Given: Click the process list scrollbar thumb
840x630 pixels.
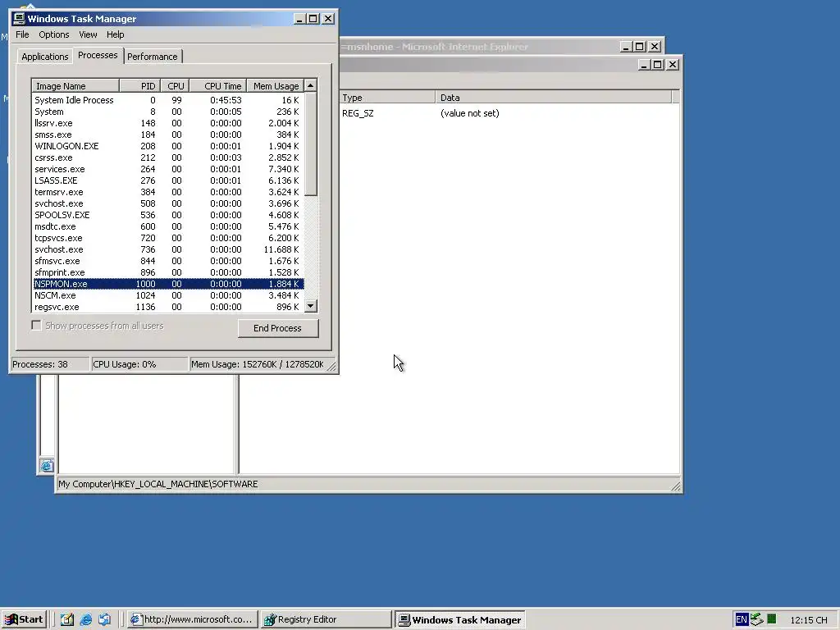Looking at the screenshot, I should tap(311, 144).
